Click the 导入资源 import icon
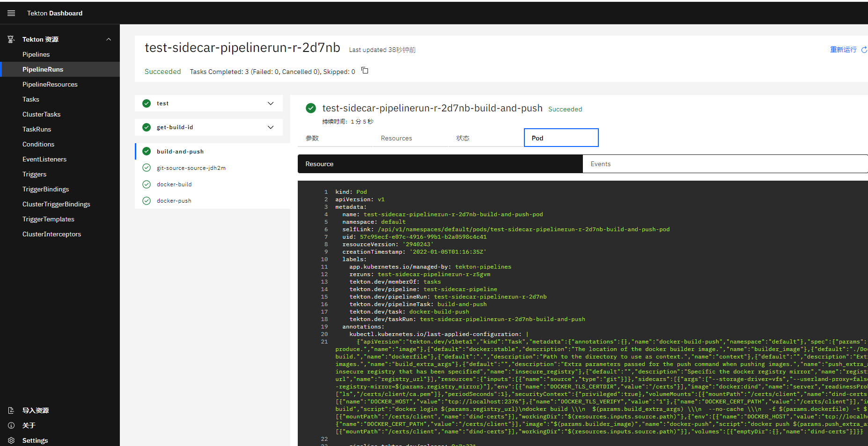 [x=11, y=410]
